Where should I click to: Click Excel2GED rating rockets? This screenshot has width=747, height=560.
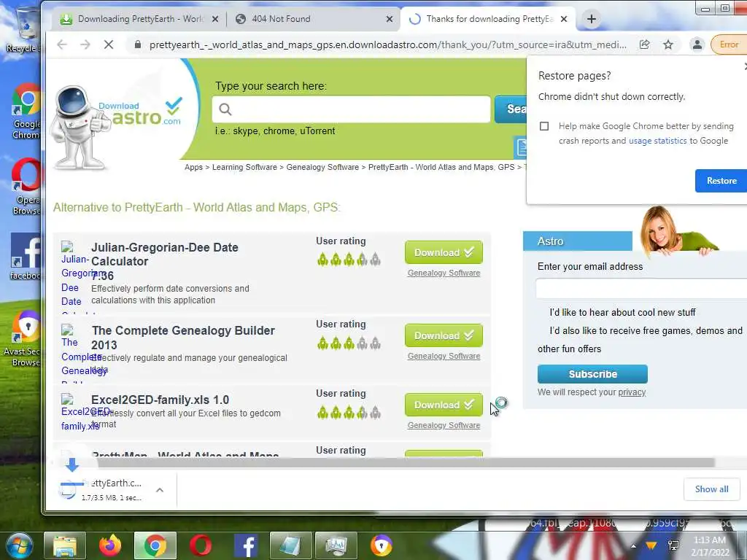349,412
